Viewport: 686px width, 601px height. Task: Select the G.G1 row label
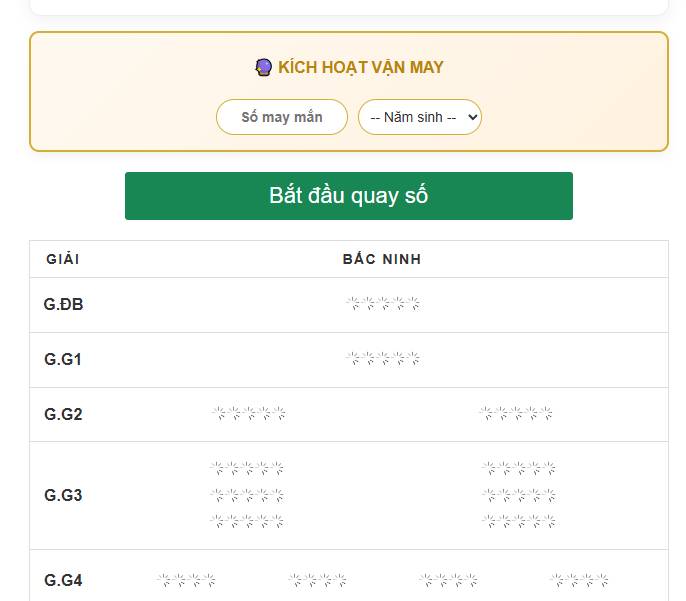point(63,360)
